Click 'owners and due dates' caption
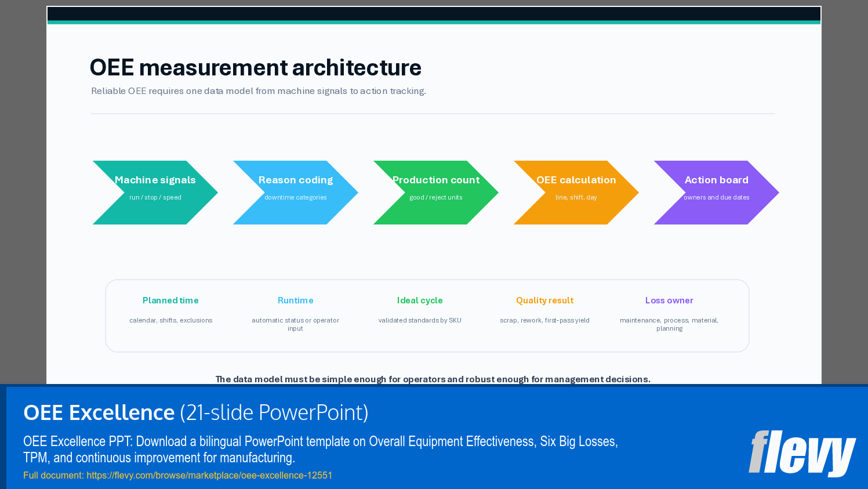This screenshot has height=489, width=868. (717, 197)
